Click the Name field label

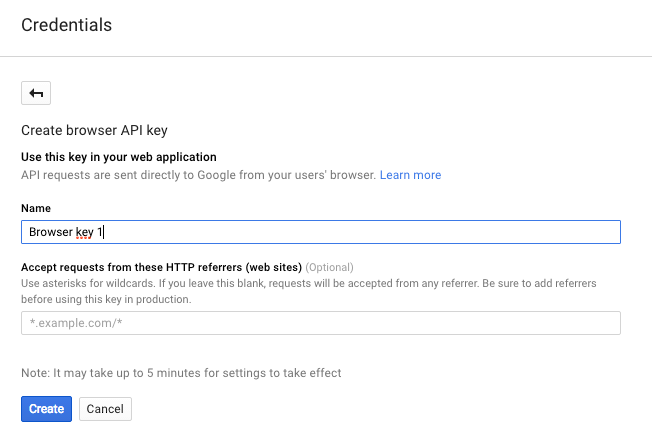pos(36,208)
